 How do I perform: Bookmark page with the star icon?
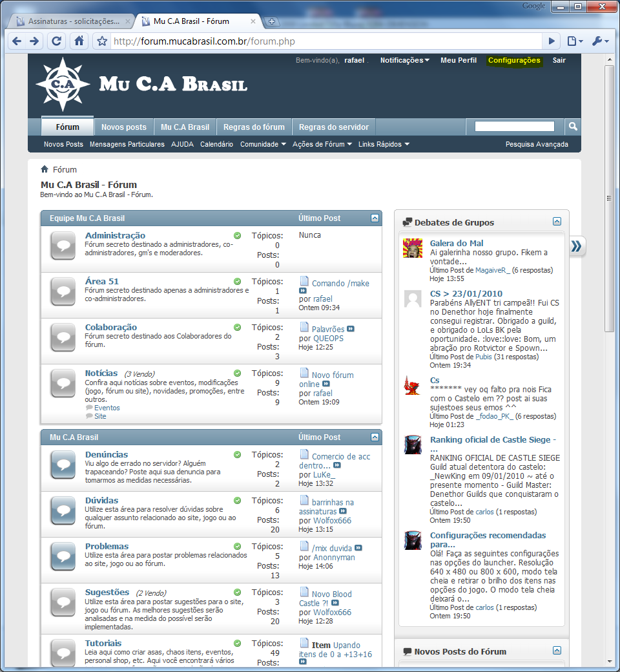[x=101, y=41]
